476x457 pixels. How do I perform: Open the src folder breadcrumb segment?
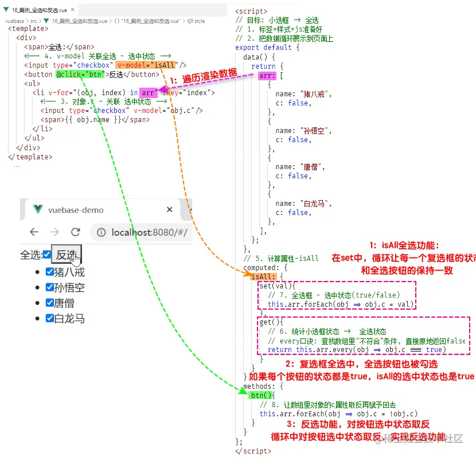[33, 21]
